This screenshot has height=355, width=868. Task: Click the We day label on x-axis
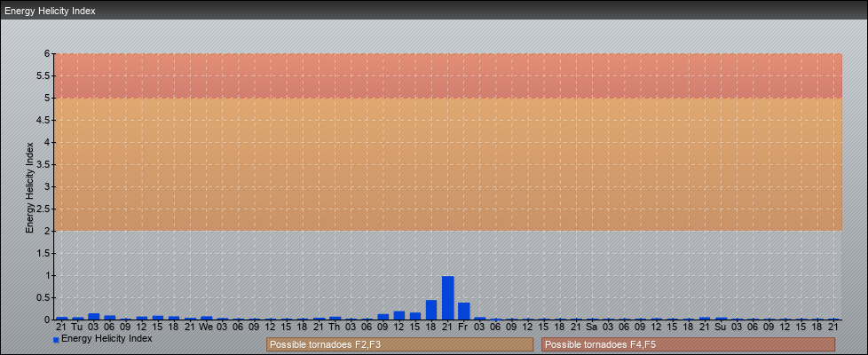206,327
